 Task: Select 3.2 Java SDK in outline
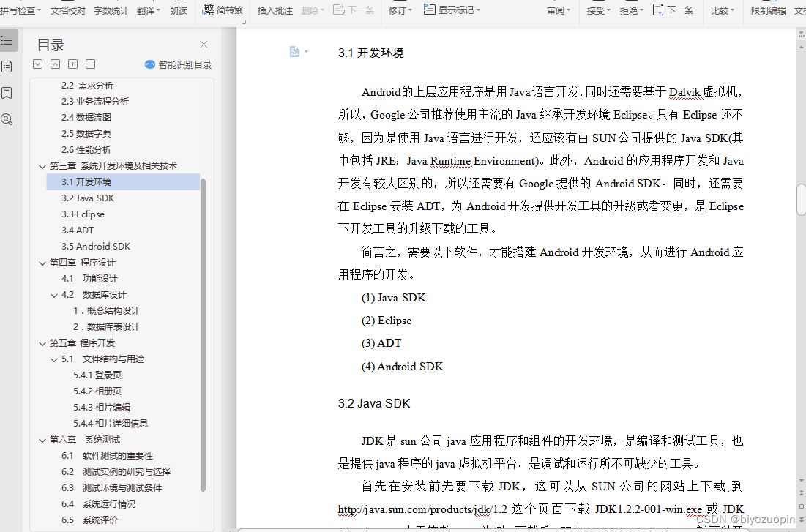point(88,198)
